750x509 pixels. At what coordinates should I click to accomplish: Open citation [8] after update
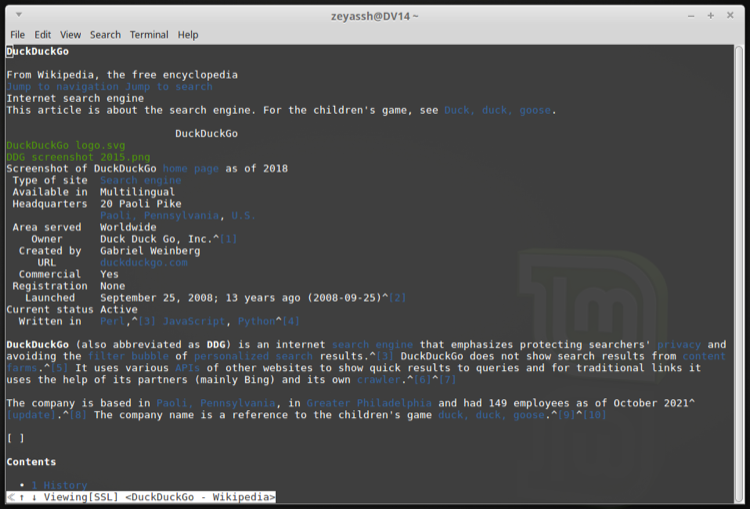click(78, 415)
